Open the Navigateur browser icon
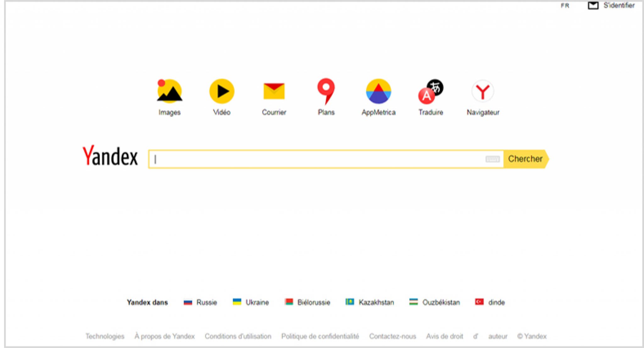This screenshot has height=348, width=644. [x=483, y=91]
